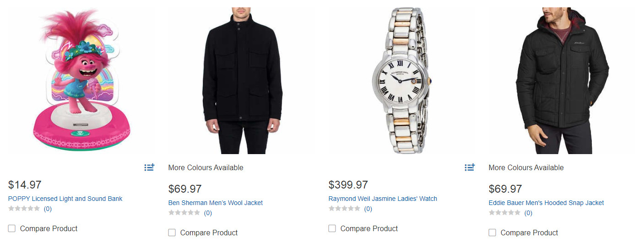Click review count under Raymond Weil watch
The width and height of the screenshot is (644, 244).
tap(368, 209)
